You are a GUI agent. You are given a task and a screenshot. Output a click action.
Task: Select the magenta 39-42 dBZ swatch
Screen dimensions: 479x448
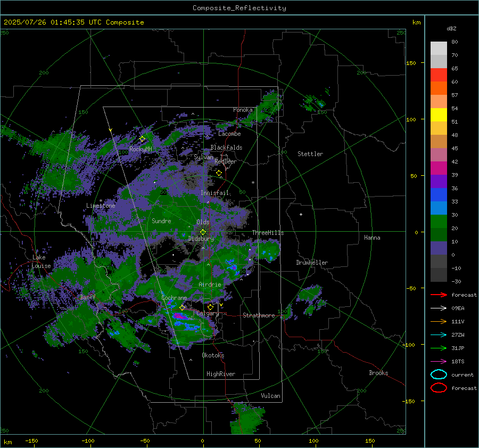[439, 168]
